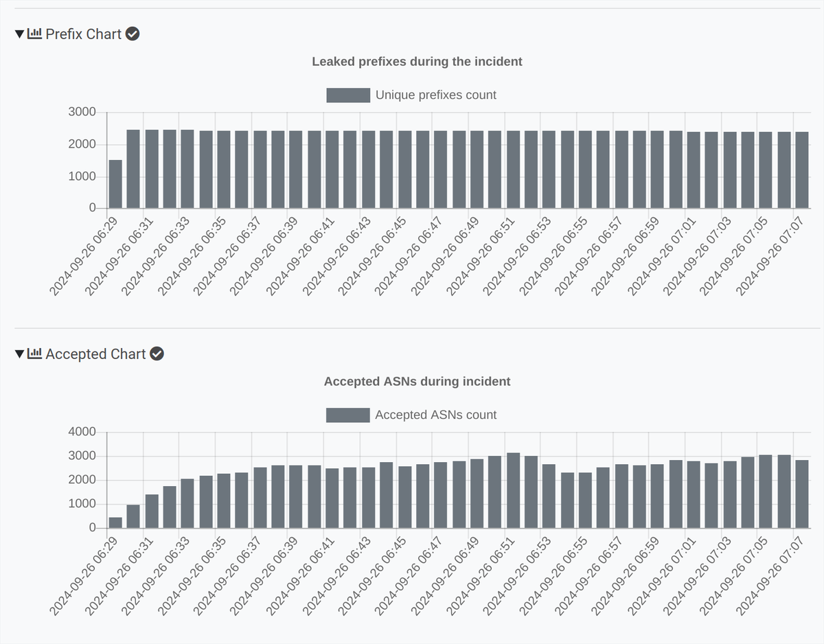This screenshot has height=644, width=824.
Task: Click x-axis label 2024-09-26 06:49 on accepted chart
Action: coord(444,575)
